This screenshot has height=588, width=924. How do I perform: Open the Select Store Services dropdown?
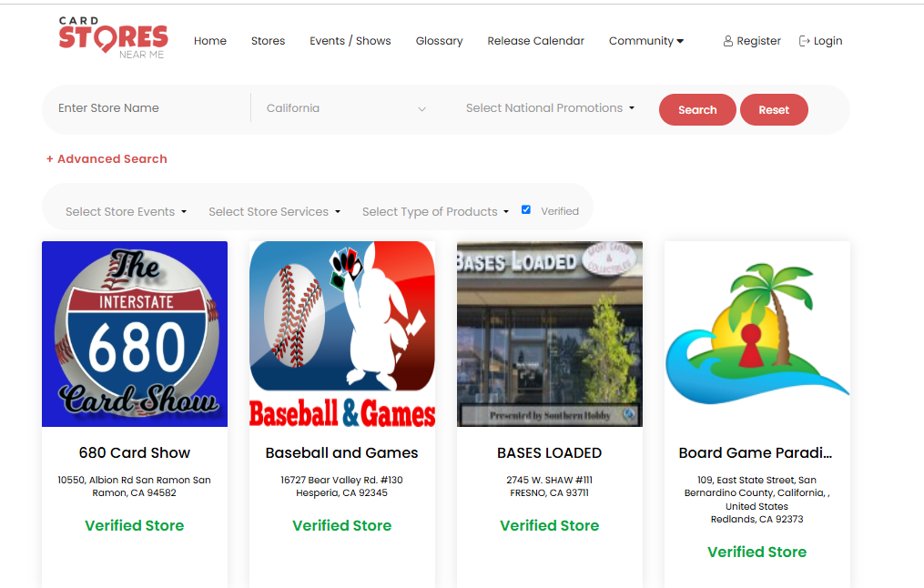tap(273, 211)
